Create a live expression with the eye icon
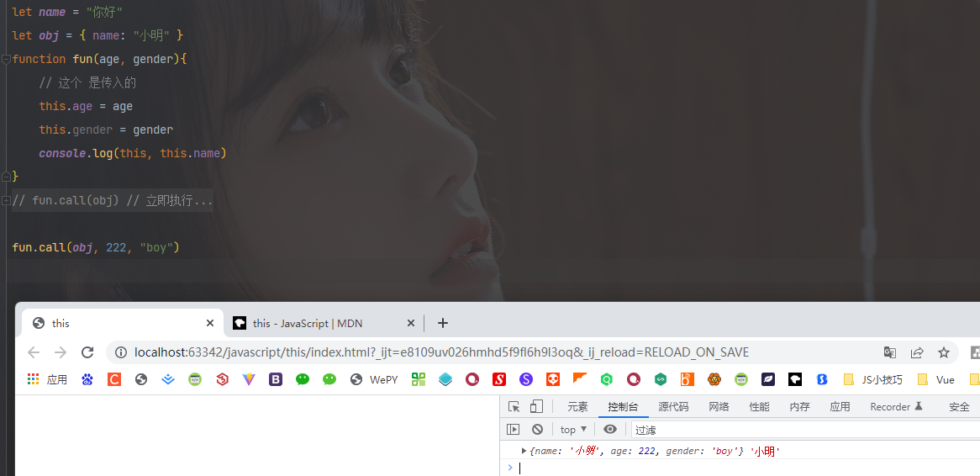980x476 pixels. click(x=610, y=429)
